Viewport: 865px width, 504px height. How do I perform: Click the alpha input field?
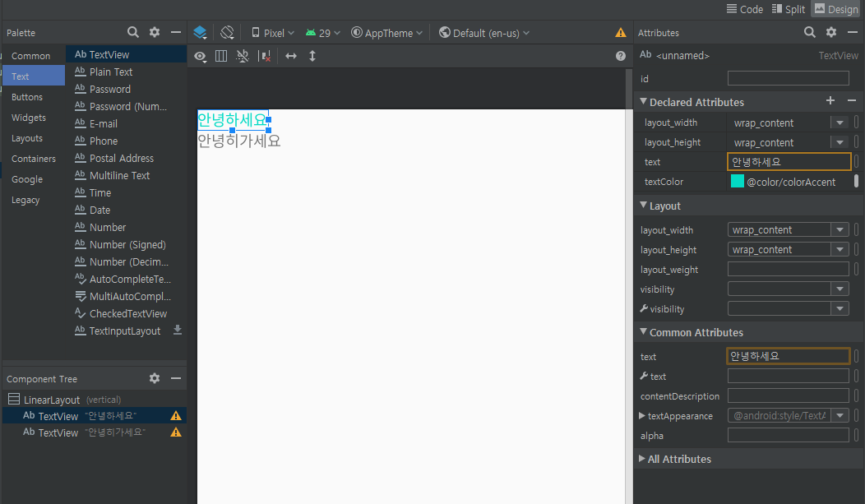pos(788,435)
